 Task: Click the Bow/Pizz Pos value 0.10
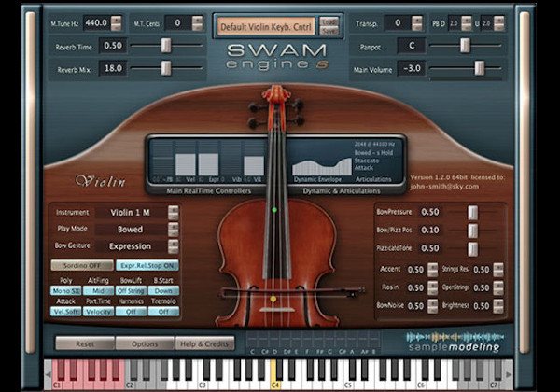coord(430,231)
